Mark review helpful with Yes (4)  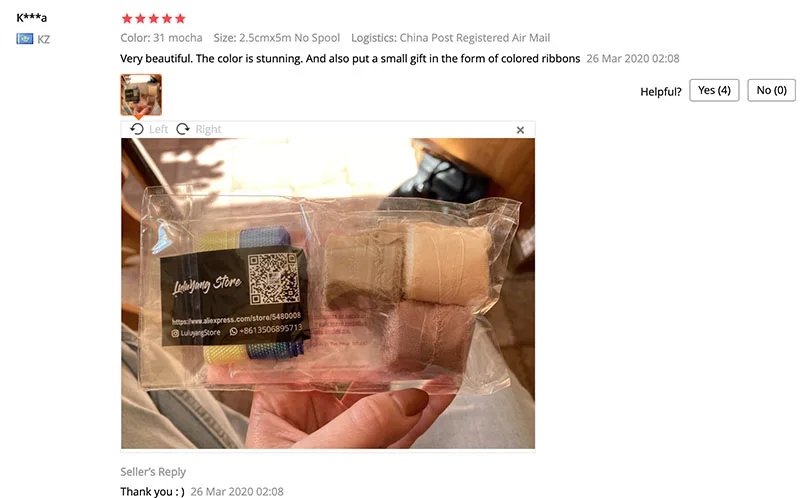click(714, 90)
